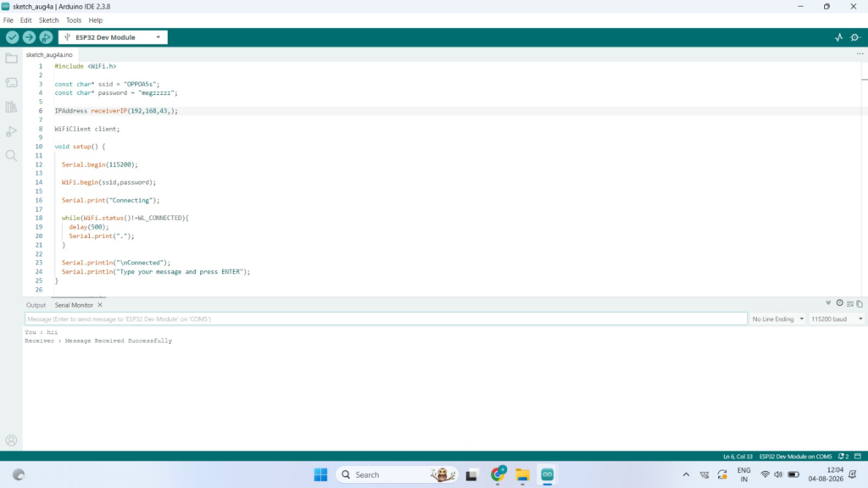Open the clock showing 12:04
868x488 pixels.
(826, 474)
